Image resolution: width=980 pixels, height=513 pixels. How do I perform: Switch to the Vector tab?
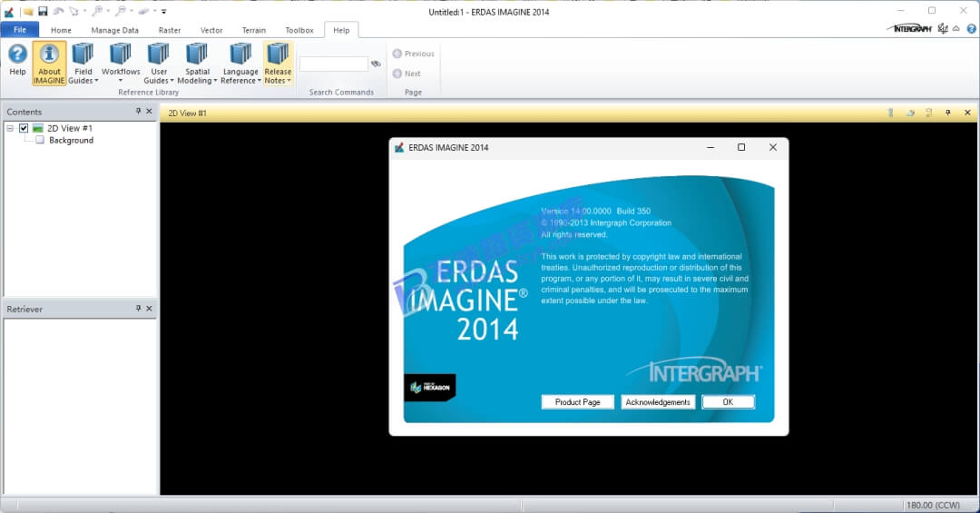211,30
